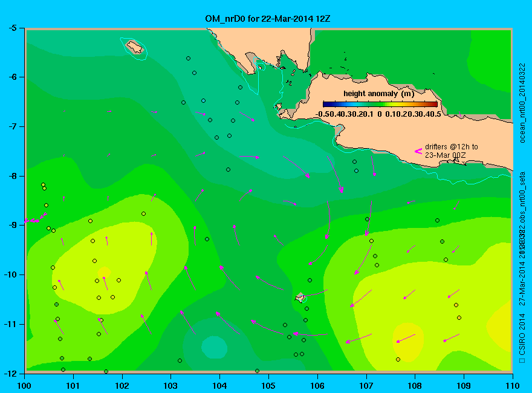
Task: Click the plot title 'OM_nrD0 for 22-Mar-2014 12Z'
Action: click(x=267, y=19)
